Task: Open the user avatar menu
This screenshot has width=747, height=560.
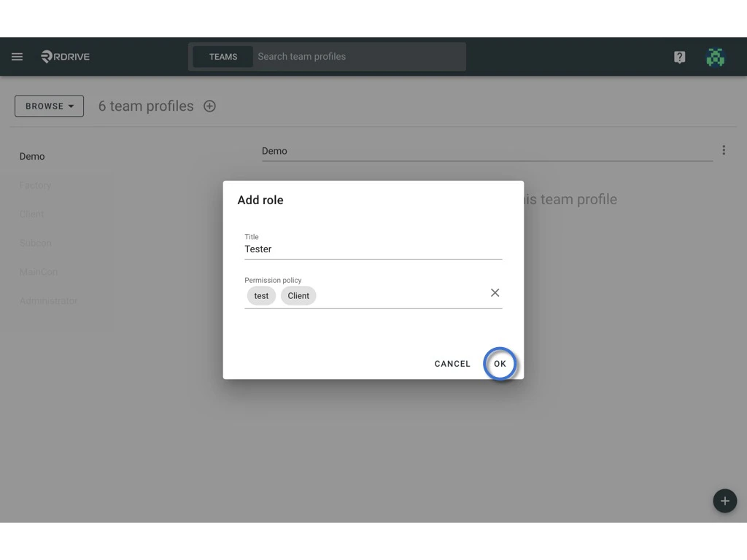Action: pyautogui.click(x=716, y=56)
